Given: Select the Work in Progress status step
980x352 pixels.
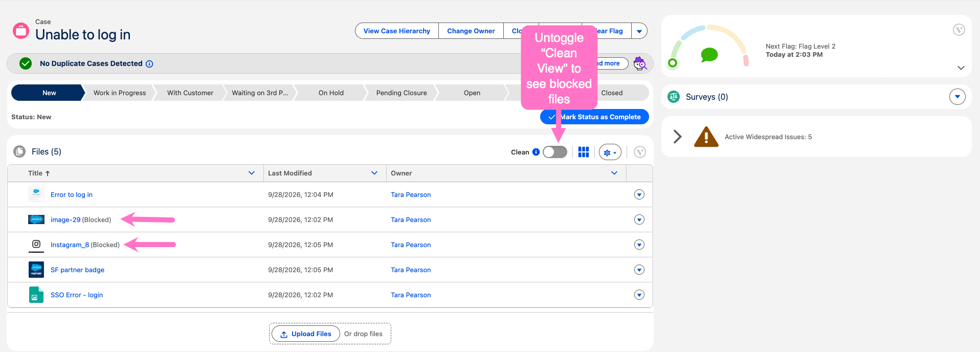Looking at the screenshot, I should pos(120,93).
